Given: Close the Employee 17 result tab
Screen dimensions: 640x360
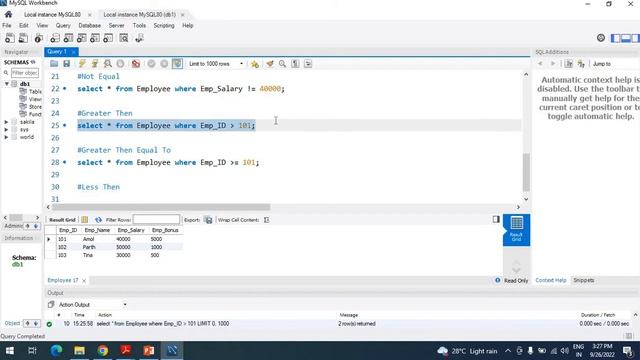Looking at the screenshot, I should pyautogui.click(x=84, y=281).
